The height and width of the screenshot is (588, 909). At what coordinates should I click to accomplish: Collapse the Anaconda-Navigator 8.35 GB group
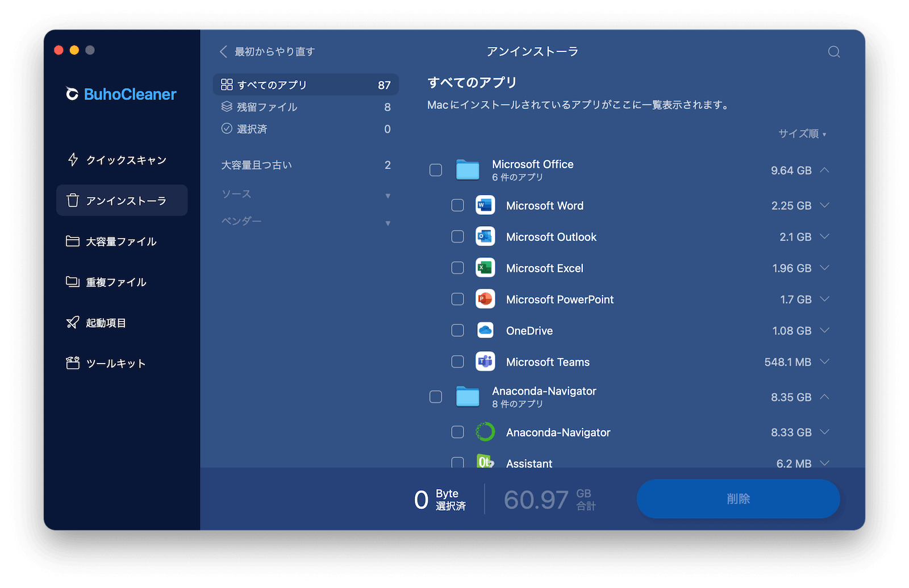(x=825, y=397)
